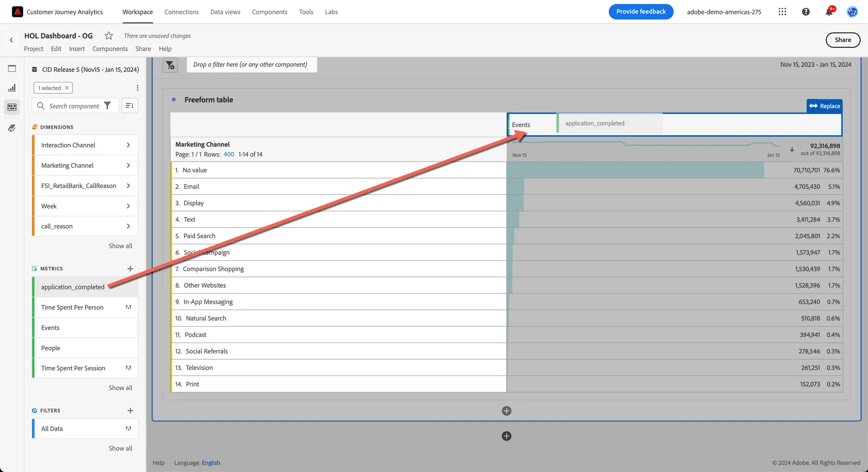Open the components options three-dot menu
The image size is (868, 472).
[138, 88]
